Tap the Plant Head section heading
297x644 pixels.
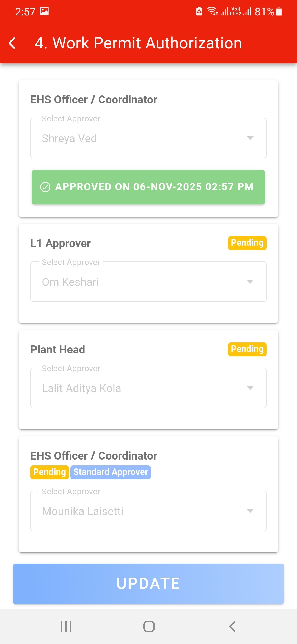coord(58,350)
